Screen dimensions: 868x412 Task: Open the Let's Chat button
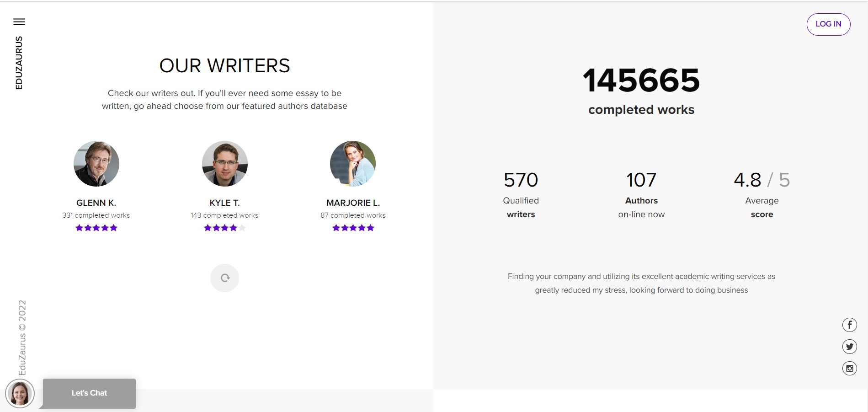pos(89,393)
